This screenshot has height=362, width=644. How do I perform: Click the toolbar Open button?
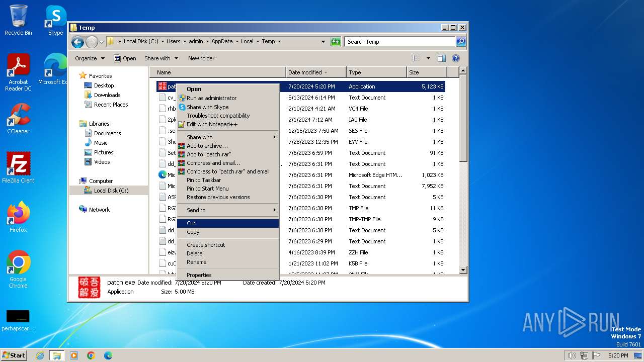125,58
